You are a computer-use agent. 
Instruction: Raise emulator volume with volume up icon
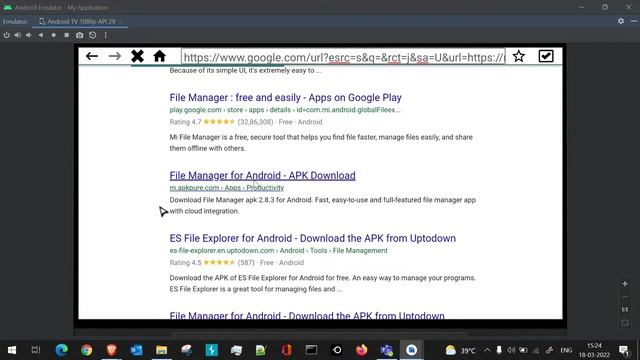18,35
